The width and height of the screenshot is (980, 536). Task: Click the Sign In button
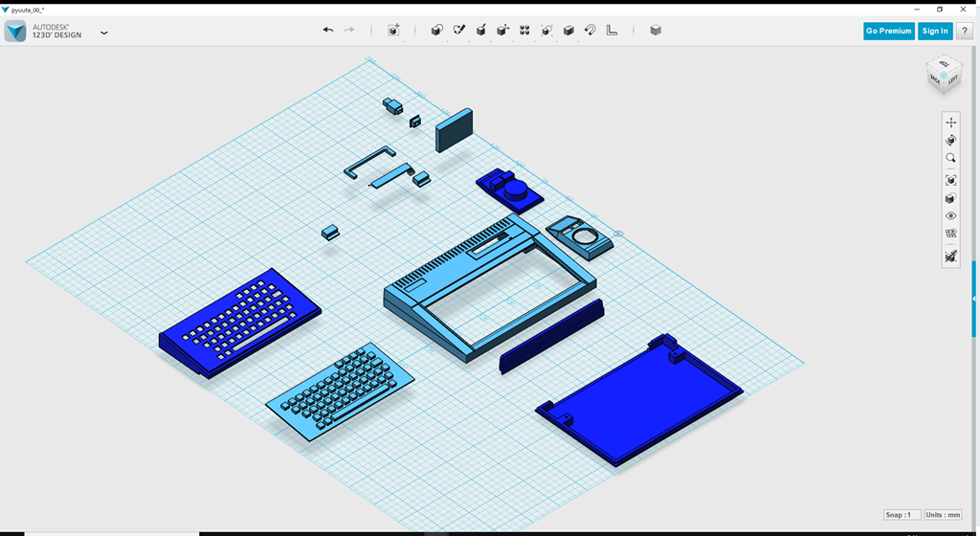coord(934,31)
